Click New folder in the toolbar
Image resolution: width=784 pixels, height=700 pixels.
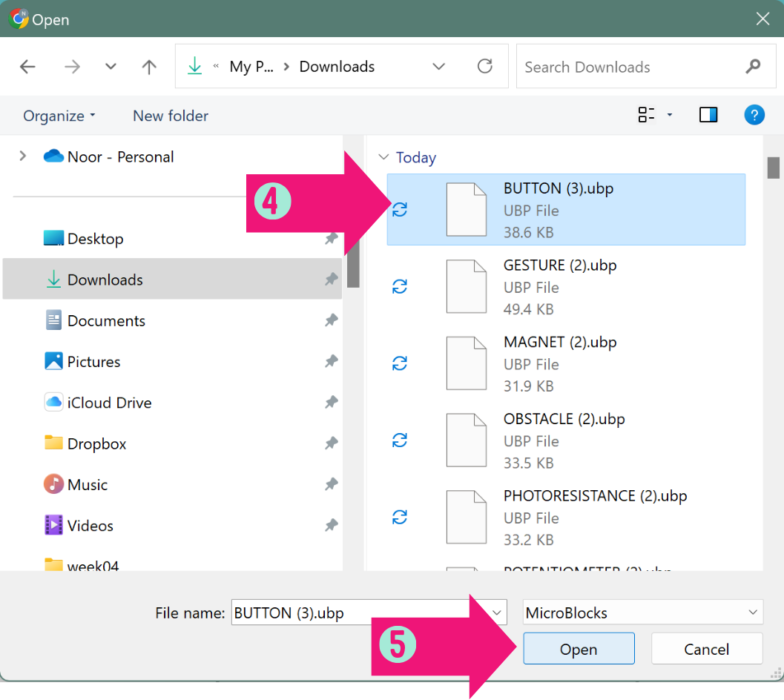tap(171, 116)
